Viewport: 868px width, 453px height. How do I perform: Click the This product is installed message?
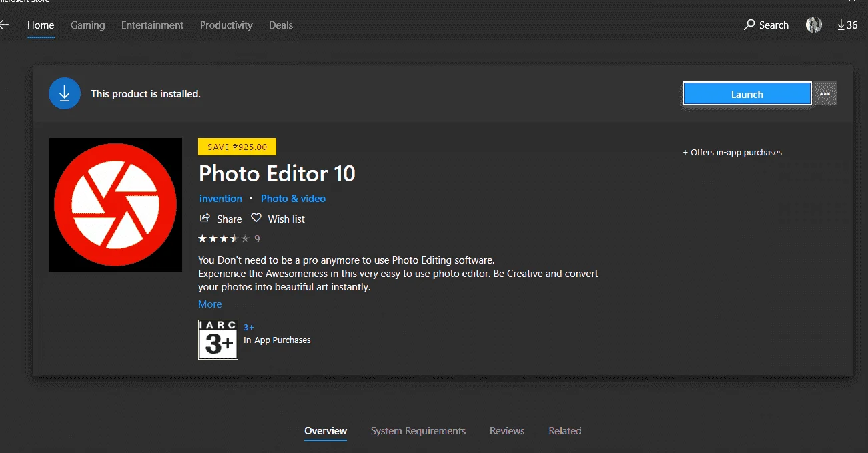[x=145, y=94]
